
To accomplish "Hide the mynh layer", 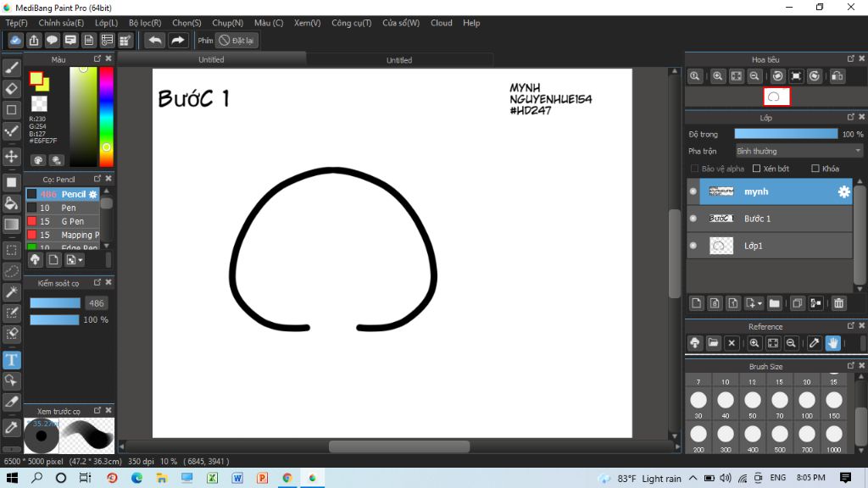I will click(x=693, y=191).
